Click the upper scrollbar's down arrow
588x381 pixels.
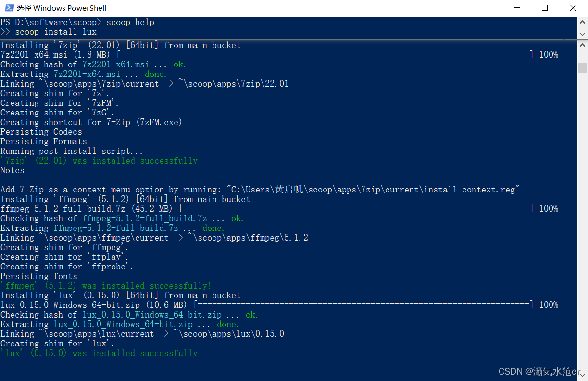pos(582,34)
